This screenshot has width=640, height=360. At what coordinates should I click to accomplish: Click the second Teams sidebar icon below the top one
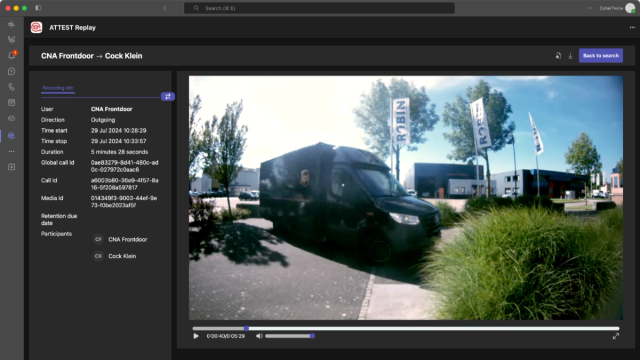point(11,40)
